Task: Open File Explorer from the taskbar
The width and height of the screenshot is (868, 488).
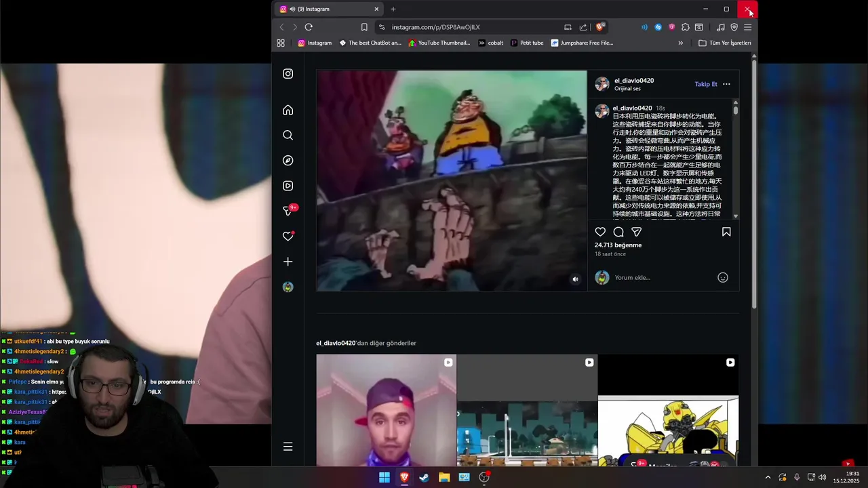Action: point(444,477)
